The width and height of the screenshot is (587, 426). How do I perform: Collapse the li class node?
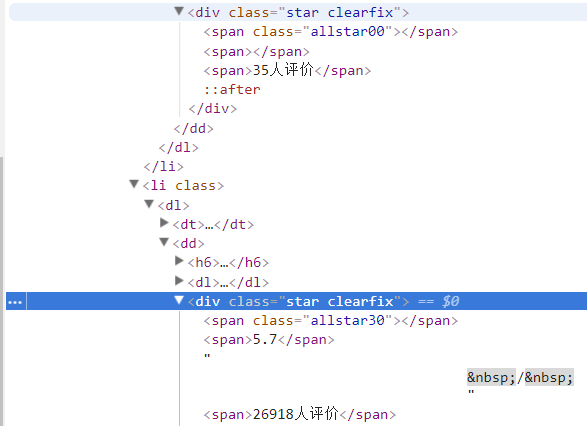point(134,184)
